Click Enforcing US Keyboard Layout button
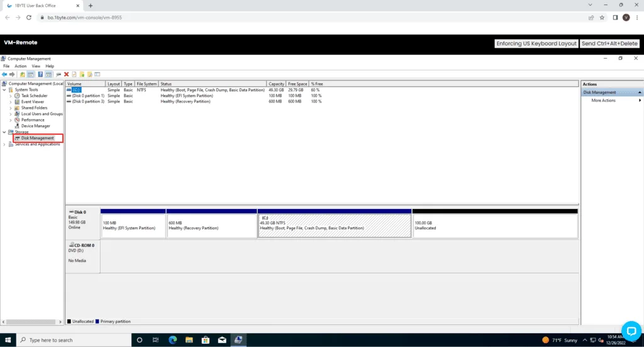This screenshot has width=644, height=347. click(x=536, y=43)
